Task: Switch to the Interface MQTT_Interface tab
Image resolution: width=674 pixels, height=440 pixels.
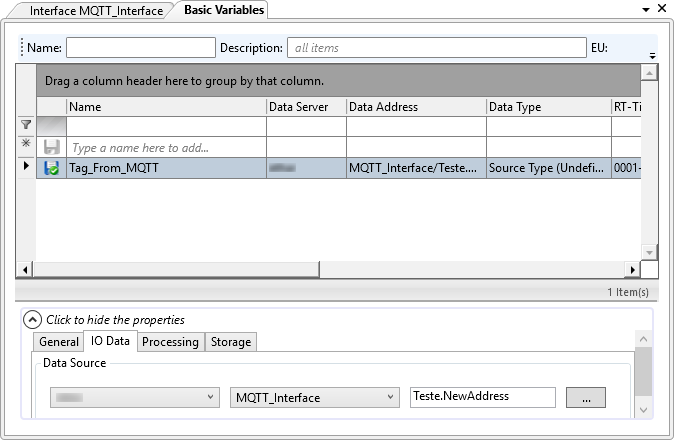Action: 96,11
